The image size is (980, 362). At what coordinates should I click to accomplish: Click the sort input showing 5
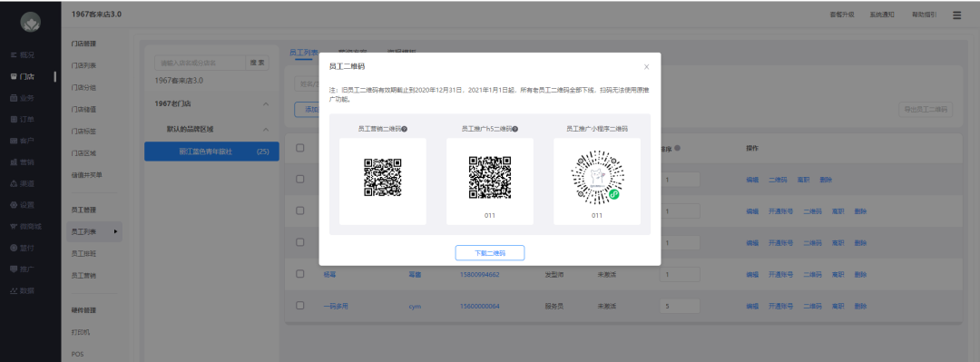[x=680, y=307]
